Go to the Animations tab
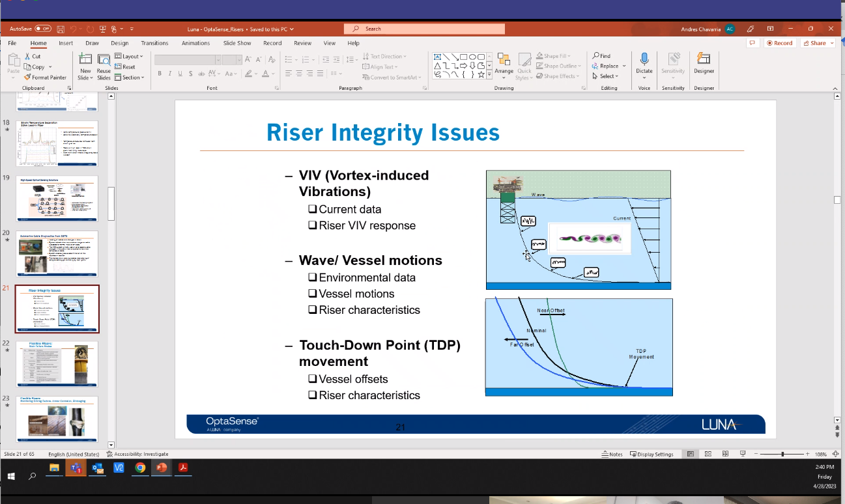Screen dimensions: 845x504 [x=195, y=43]
